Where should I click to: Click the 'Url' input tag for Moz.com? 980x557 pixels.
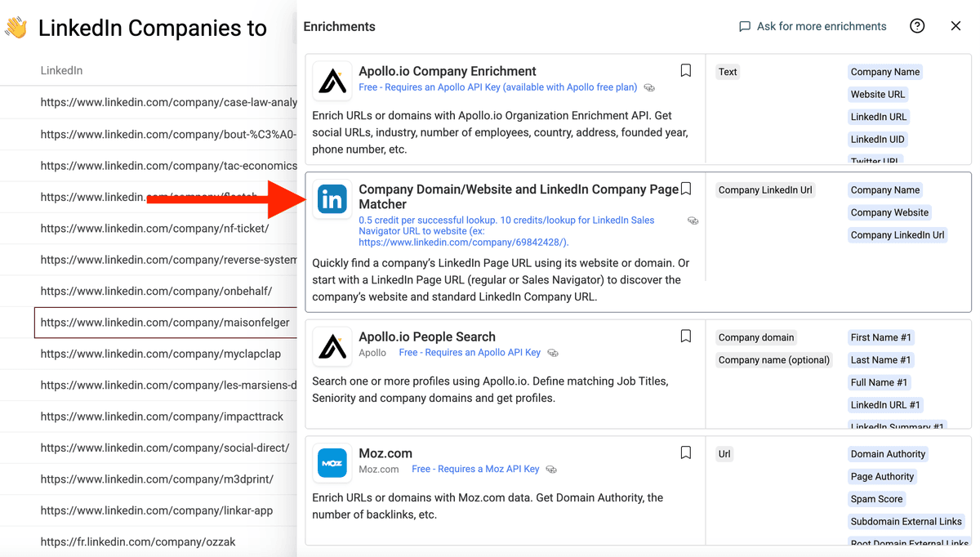[x=724, y=454]
